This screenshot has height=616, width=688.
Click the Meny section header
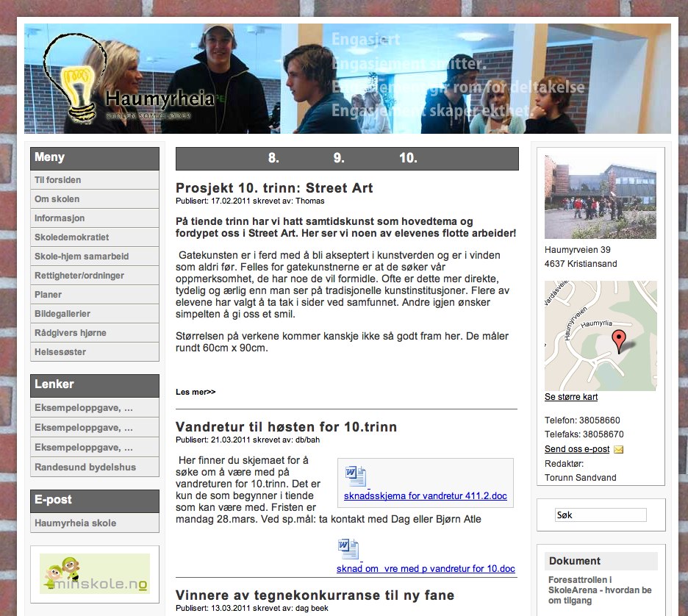click(x=95, y=158)
